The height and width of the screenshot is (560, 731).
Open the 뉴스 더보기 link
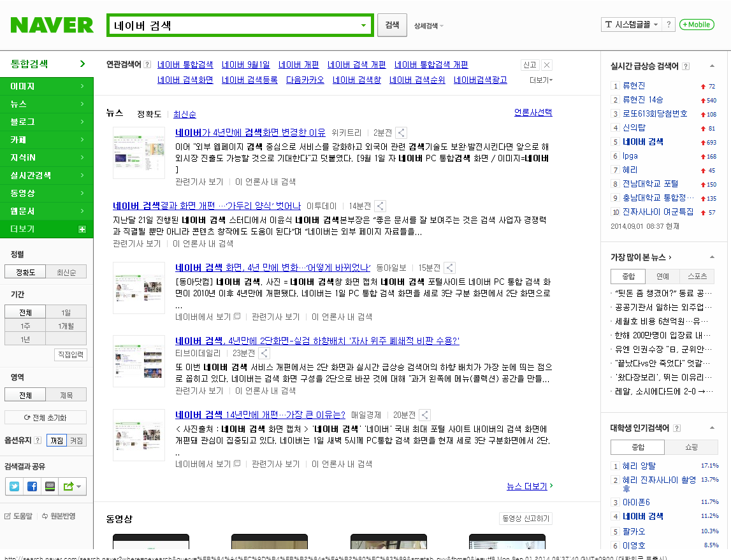pos(527,485)
